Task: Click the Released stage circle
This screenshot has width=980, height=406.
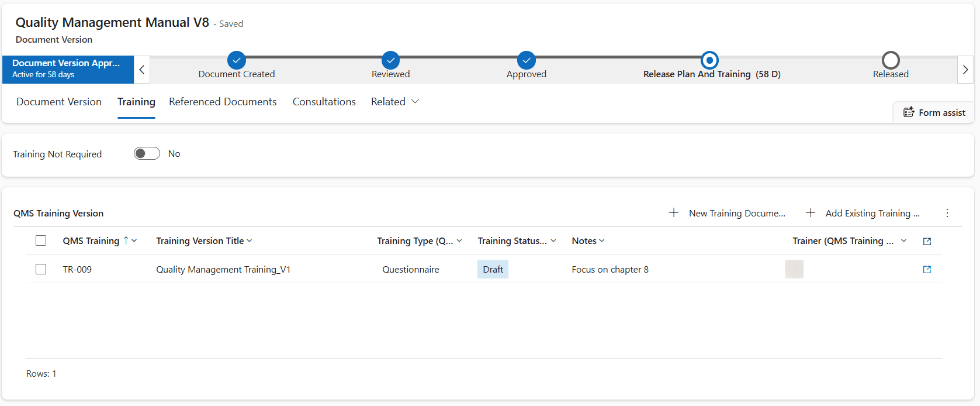Action: coord(891,60)
